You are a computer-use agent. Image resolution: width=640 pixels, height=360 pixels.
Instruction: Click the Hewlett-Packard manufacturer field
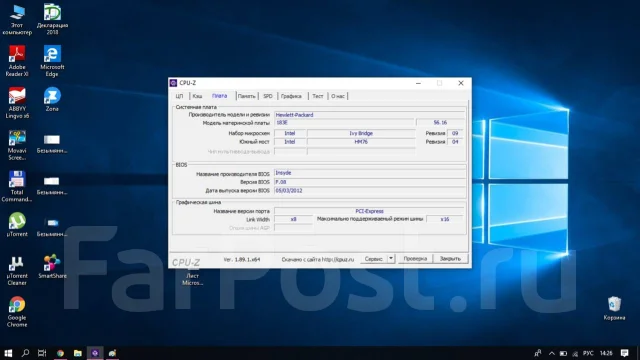click(369, 115)
